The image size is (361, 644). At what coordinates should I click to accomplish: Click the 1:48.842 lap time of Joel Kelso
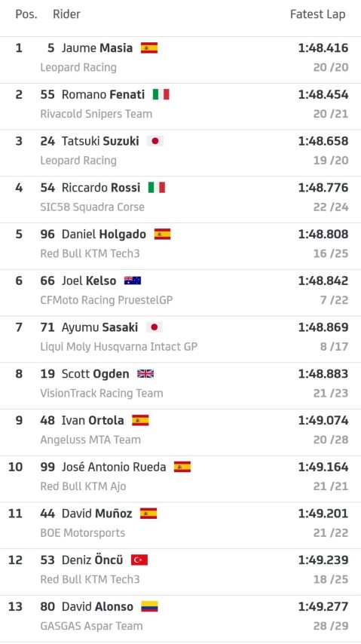[x=323, y=281]
